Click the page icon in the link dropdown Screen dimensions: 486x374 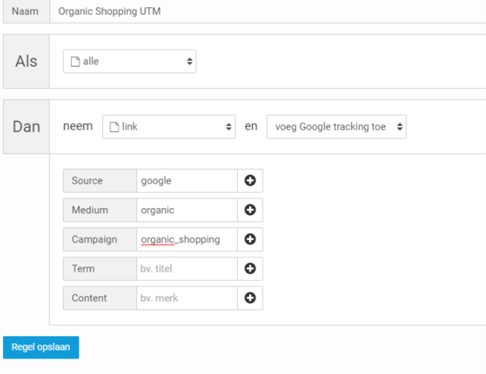coord(114,127)
